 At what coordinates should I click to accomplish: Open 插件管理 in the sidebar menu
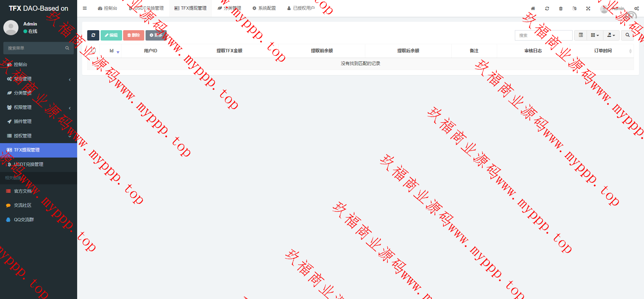tap(23, 121)
